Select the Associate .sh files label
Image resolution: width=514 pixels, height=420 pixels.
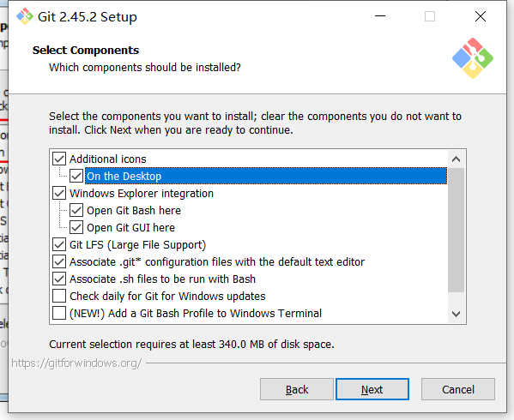click(162, 279)
